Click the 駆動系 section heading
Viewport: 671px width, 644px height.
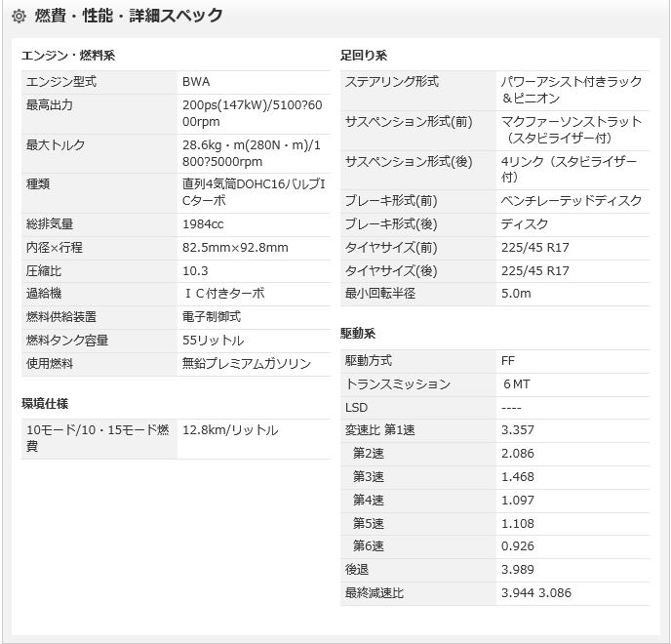[x=358, y=333]
